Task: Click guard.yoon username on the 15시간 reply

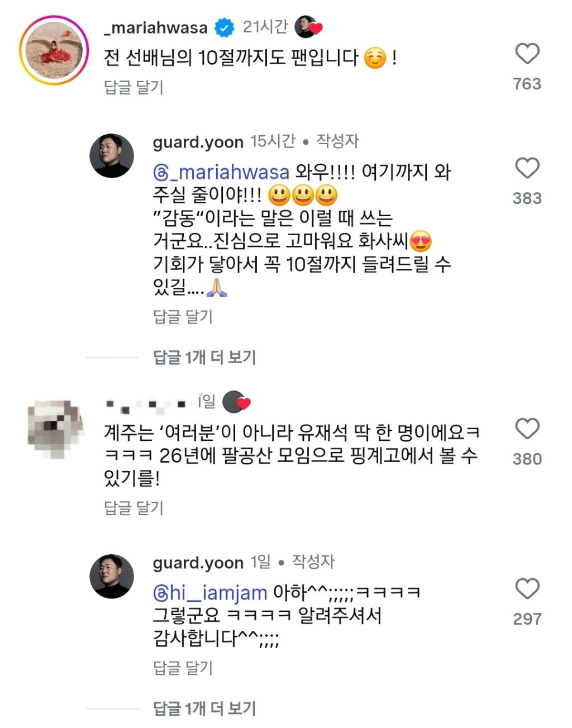Action: coord(198,142)
